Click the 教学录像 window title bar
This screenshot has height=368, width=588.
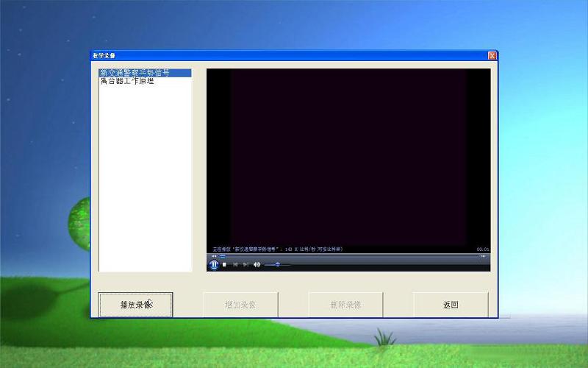[x=294, y=55]
